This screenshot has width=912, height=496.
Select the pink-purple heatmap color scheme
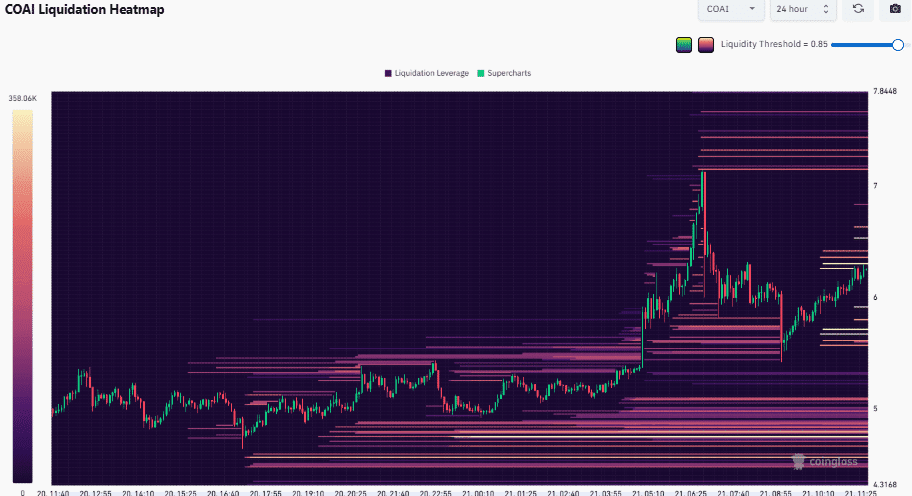tap(706, 45)
